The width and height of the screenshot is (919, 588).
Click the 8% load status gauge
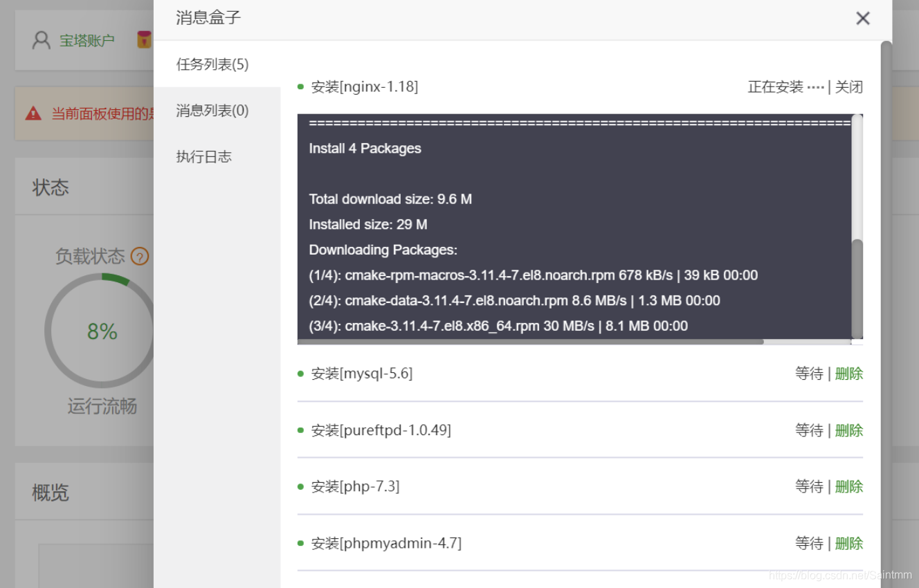[x=101, y=332]
